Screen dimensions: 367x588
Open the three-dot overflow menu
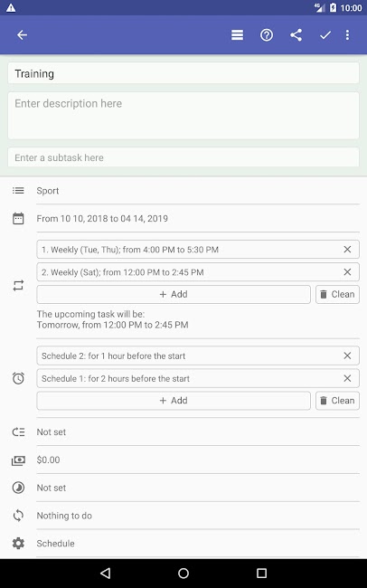[x=347, y=35]
